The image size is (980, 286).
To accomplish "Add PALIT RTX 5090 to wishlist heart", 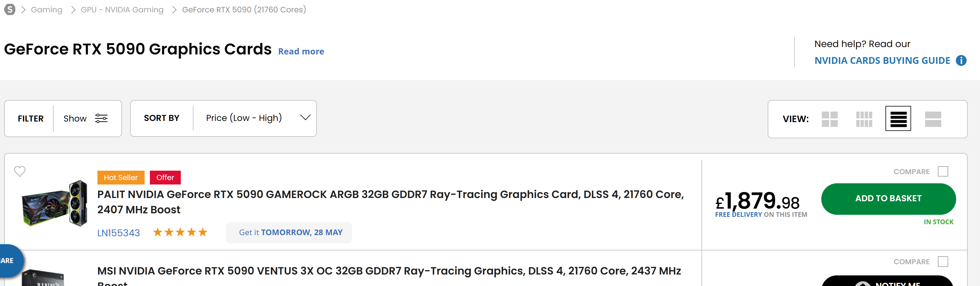I will pyautogui.click(x=20, y=172).
